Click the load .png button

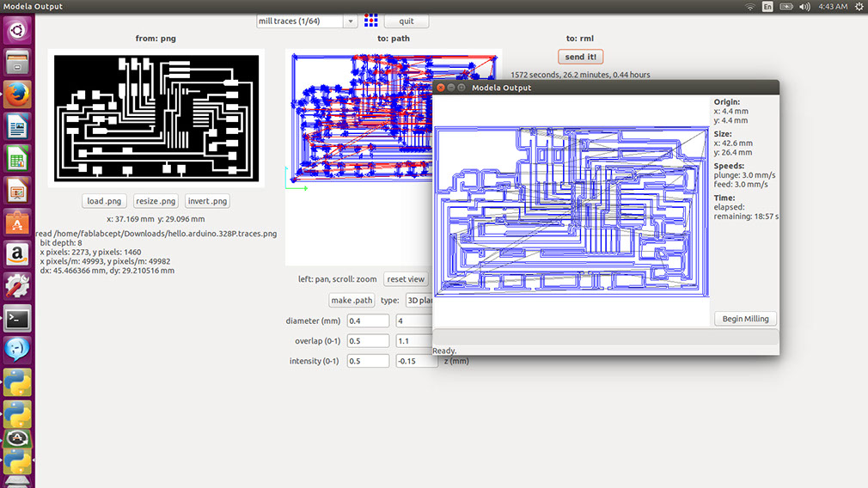104,201
